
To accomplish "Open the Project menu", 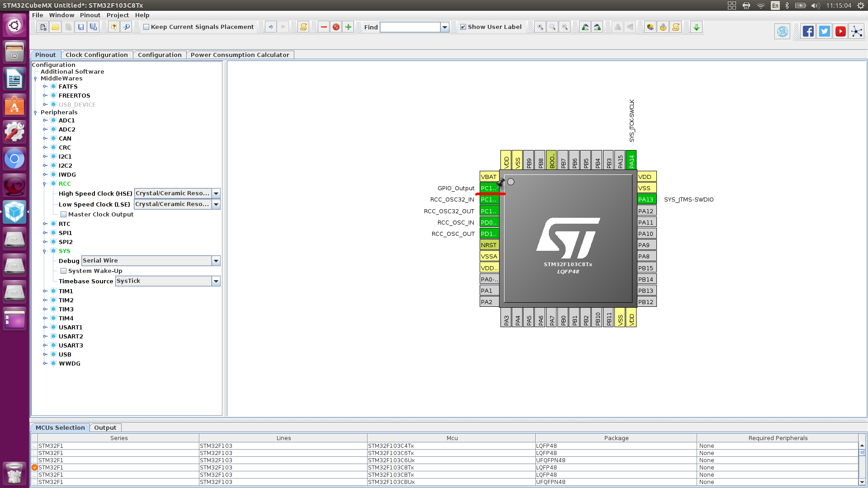I will click(118, 15).
